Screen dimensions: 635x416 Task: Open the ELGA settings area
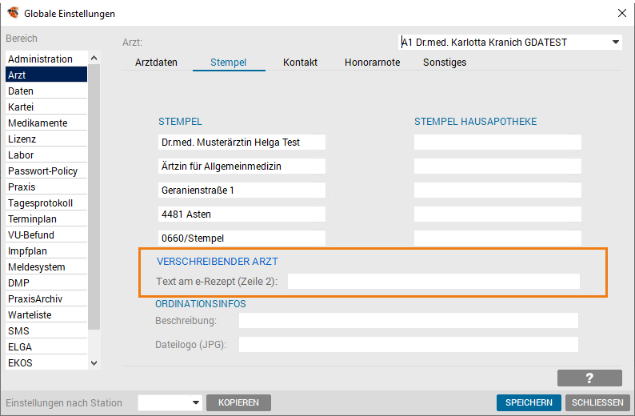pos(21,346)
